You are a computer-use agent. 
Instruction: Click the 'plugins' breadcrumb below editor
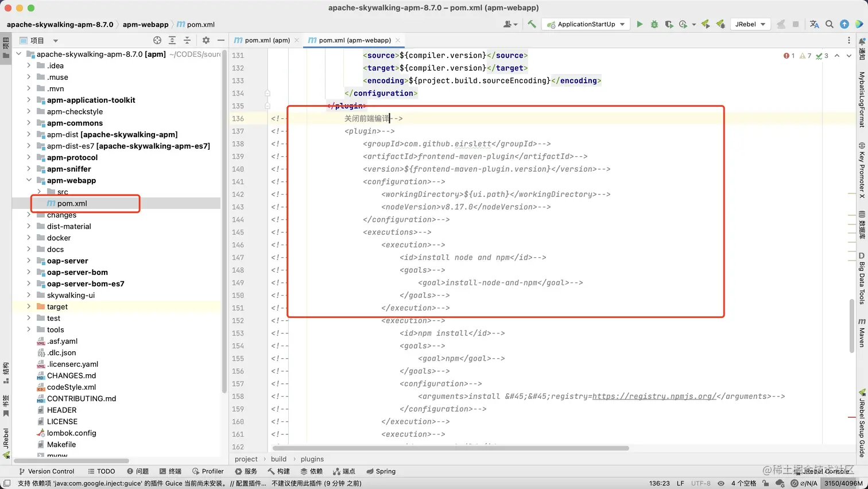(x=312, y=459)
